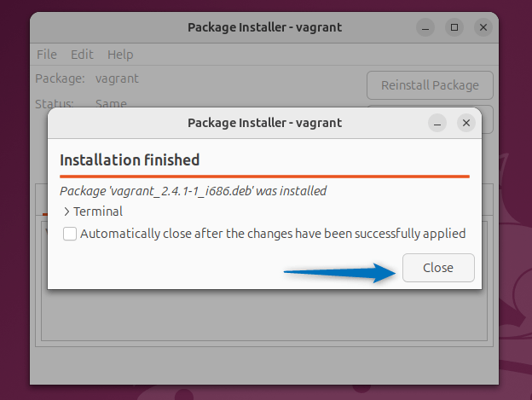The image size is (532, 400).
Task: Open the Edit menu
Action: 83,55
